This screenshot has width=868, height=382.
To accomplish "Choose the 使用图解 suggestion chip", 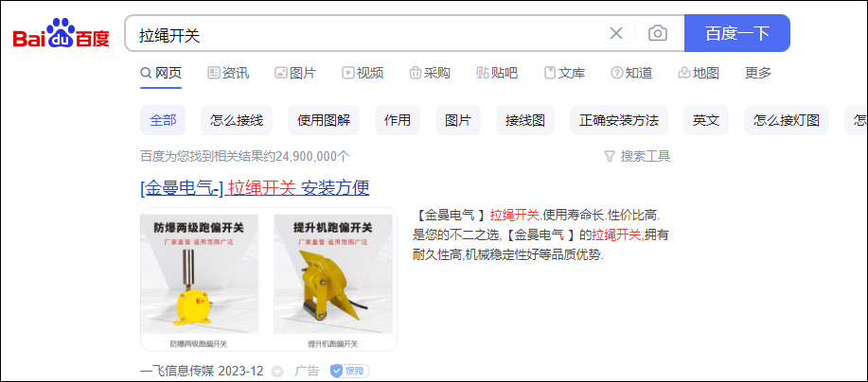I will pos(324,120).
